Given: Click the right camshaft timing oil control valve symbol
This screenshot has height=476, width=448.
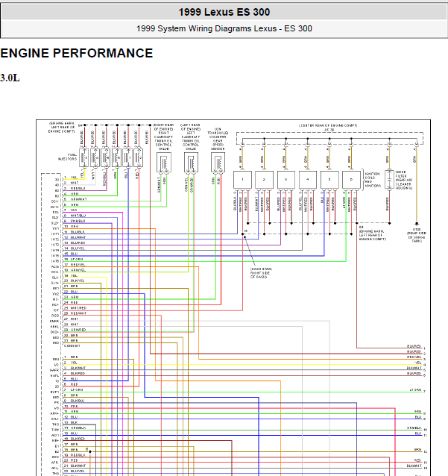Looking at the screenshot, I should (x=164, y=163).
